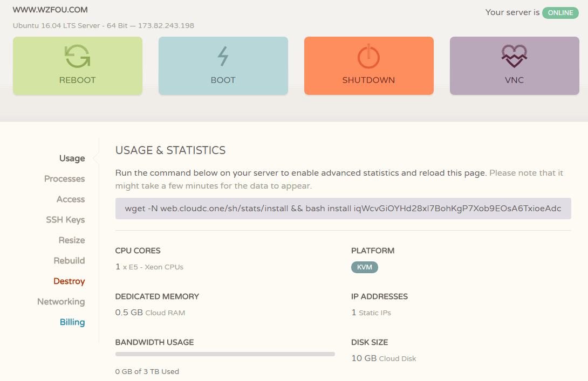Click the bandwidth usage progress bar
The height and width of the screenshot is (381, 588).
pyautogui.click(x=225, y=354)
